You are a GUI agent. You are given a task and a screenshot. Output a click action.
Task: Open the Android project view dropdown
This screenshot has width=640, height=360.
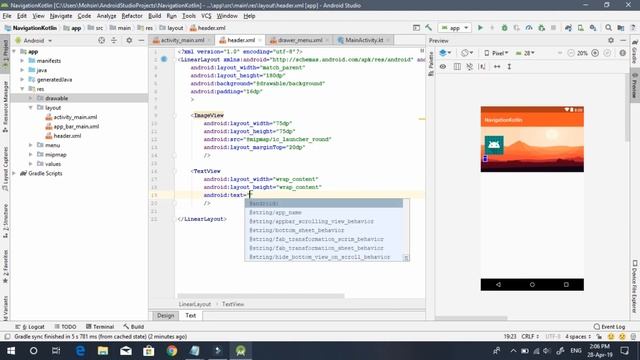[x=33, y=40]
